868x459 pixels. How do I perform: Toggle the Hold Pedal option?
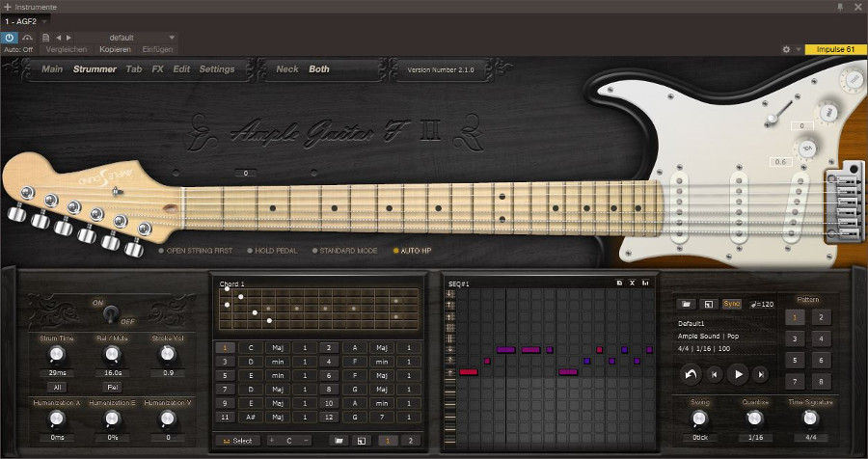pos(272,251)
